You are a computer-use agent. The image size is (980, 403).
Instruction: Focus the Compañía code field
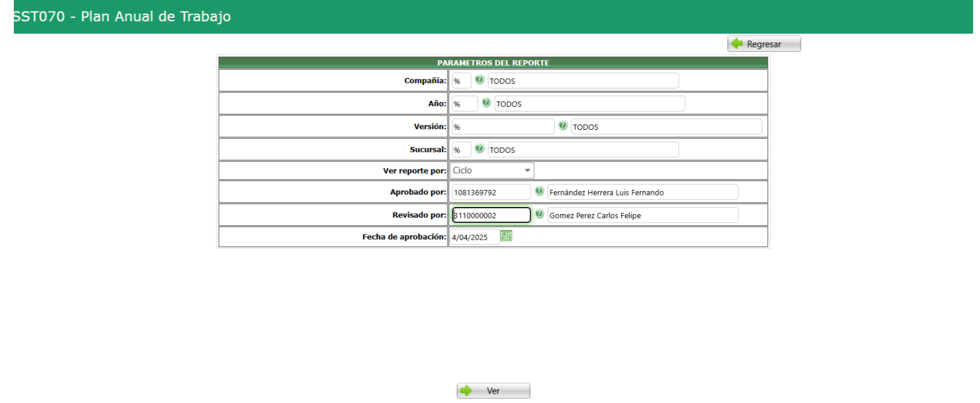461,81
